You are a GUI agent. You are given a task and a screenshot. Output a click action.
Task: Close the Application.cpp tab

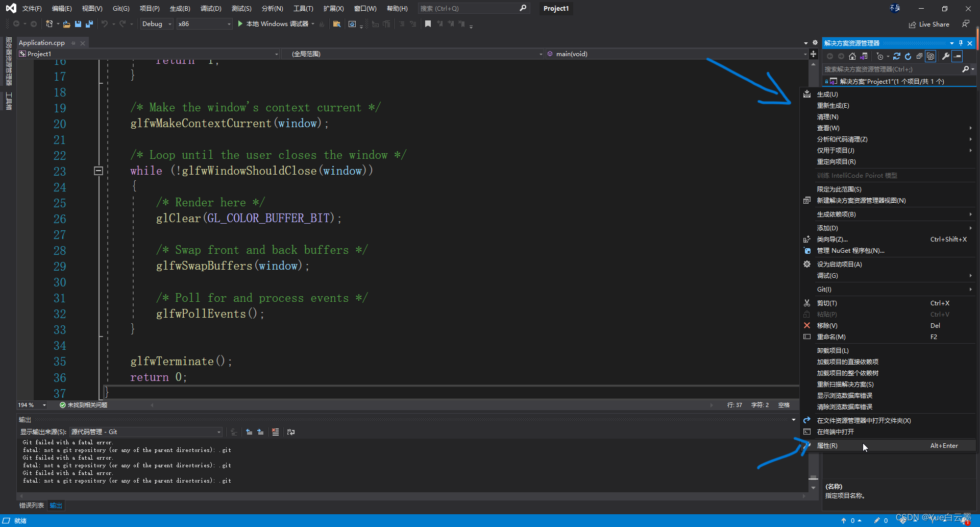83,43
